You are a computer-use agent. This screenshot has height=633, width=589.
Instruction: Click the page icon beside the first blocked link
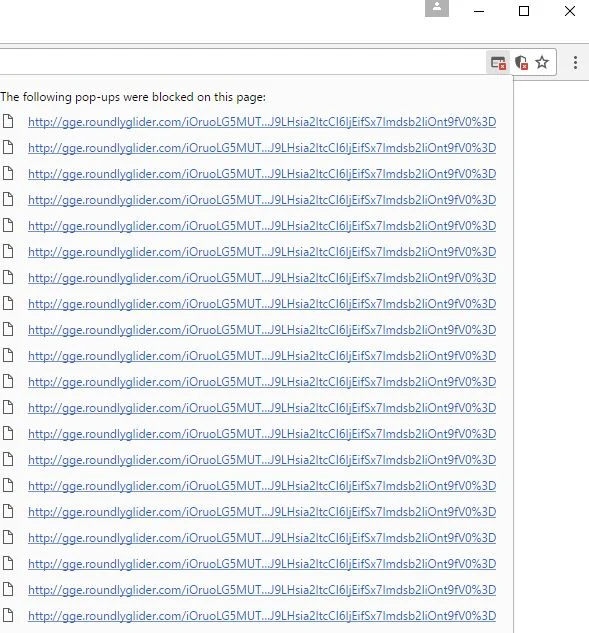click(8, 121)
